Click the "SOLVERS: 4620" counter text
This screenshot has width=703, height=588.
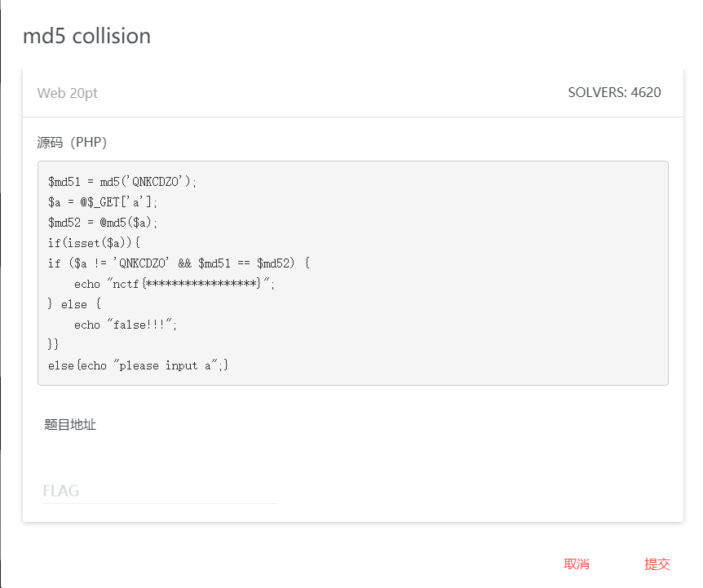point(614,92)
